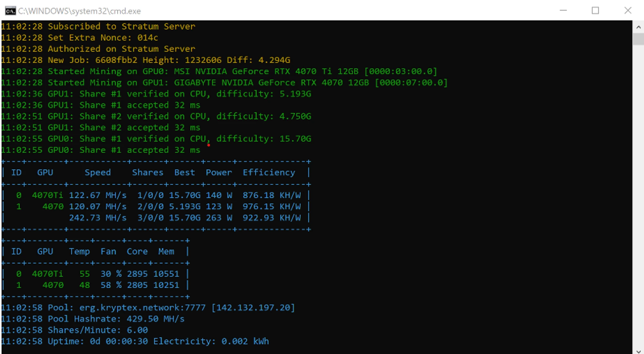Maximize the command prompt window
Viewport: 644px width, 354px height.
[x=595, y=11]
